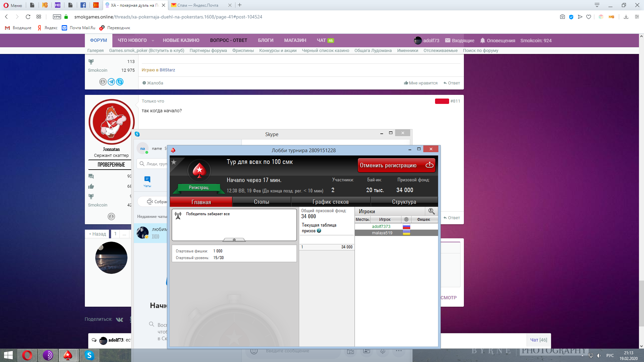The image size is (644, 362).
Task: Click the globe country column header
Action: click(x=406, y=220)
